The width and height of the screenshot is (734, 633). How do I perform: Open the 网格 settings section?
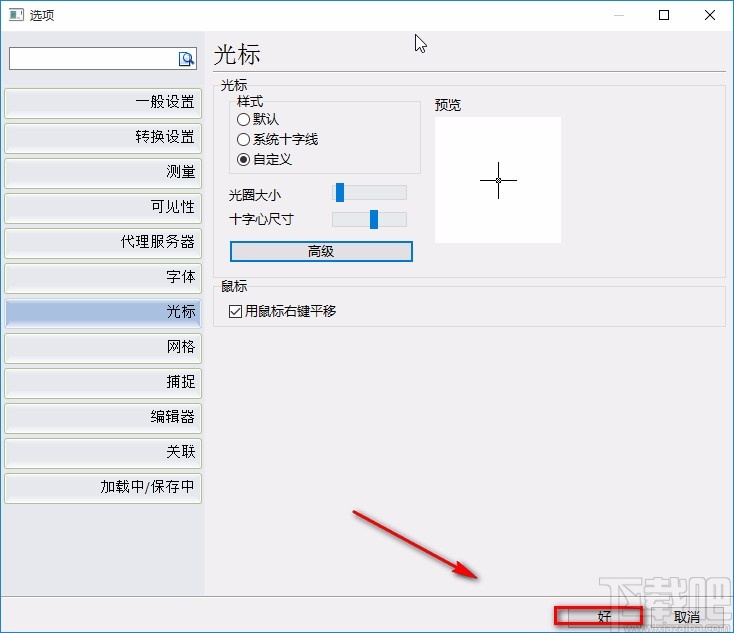[103, 347]
